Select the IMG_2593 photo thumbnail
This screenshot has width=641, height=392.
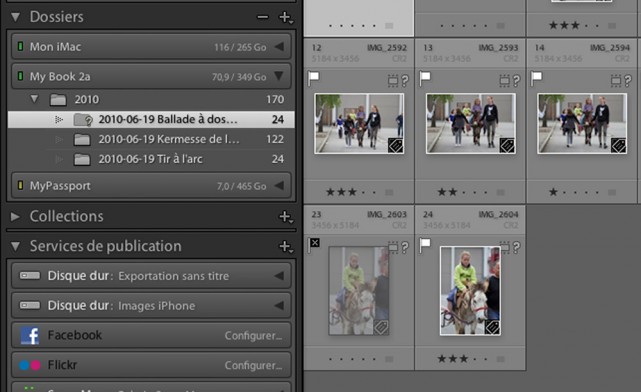471,123
